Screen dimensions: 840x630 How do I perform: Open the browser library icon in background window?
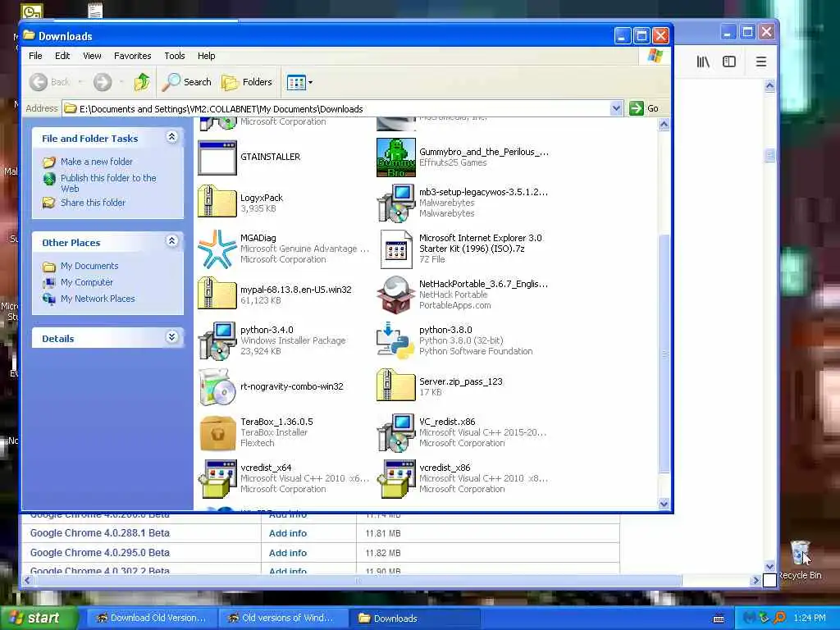tap(703, 62)
